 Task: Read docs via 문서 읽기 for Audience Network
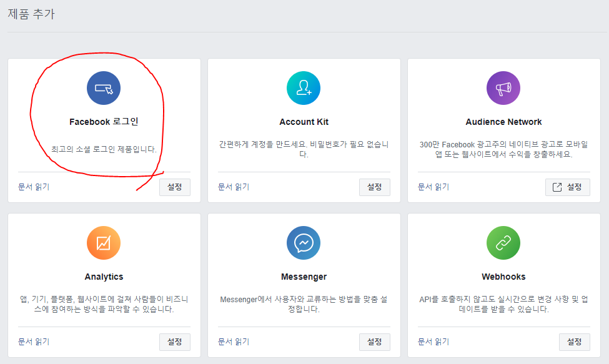[x=433, y=187]
